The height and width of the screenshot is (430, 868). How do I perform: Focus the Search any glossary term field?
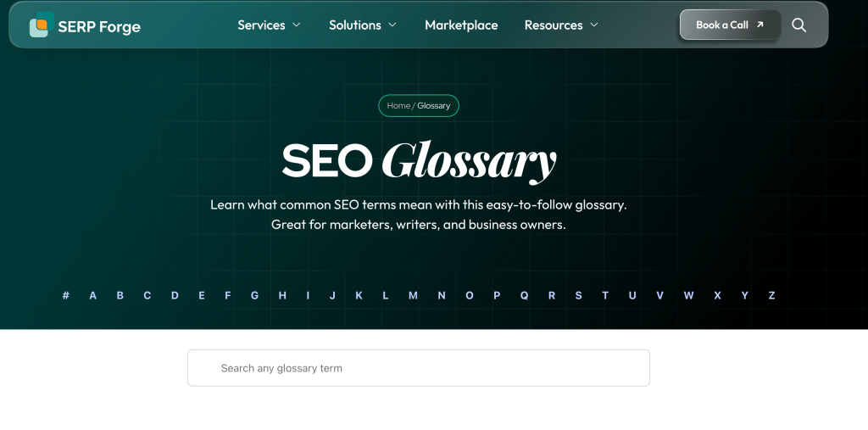[x=419, y=368]
